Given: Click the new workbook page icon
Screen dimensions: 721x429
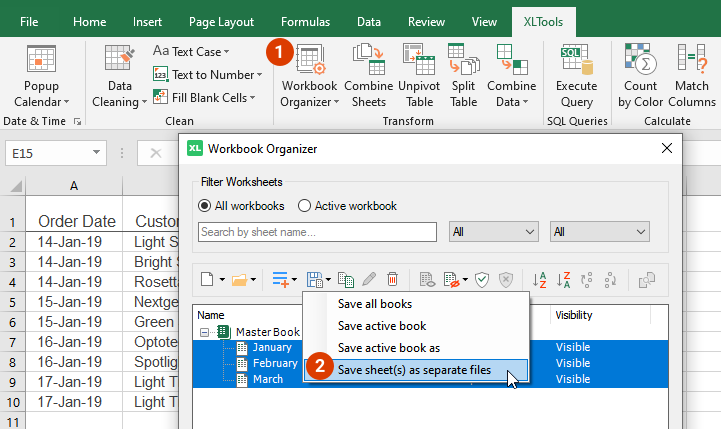Looking at the screenshot, I should tap(207, 279).
